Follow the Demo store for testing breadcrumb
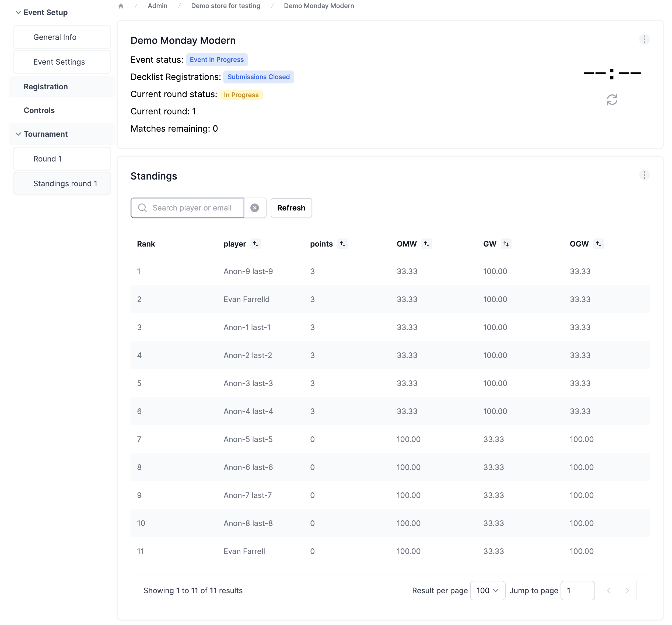The width and height of the screenshot is (672, 625). pos(225,6)
